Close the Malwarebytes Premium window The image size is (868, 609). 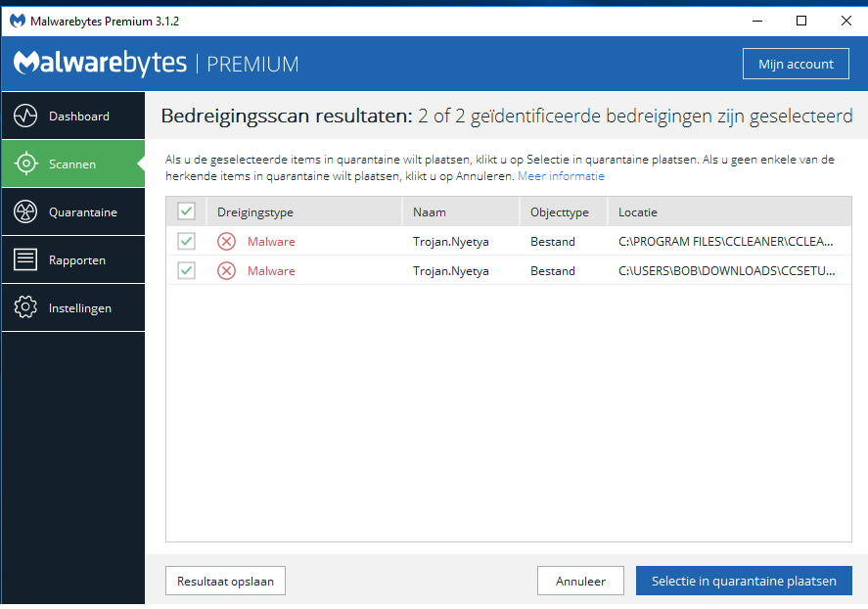(845, 21)
